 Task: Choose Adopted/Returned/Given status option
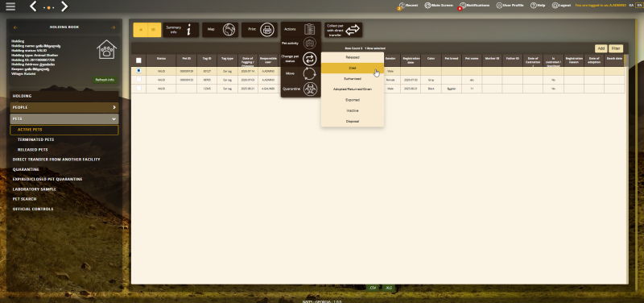353,89
